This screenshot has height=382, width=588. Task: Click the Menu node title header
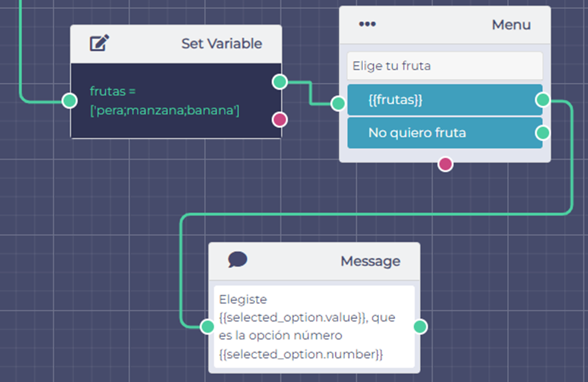click(x=510, y=25)
